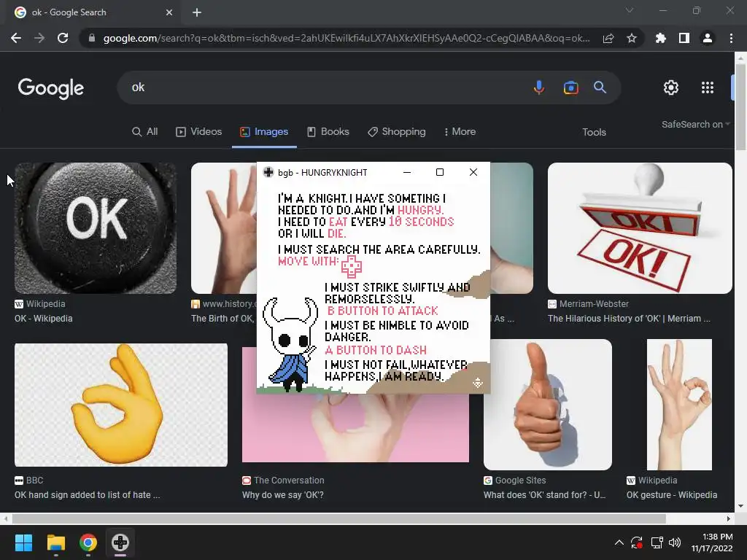
Task: Go back with Chrome back arrow
Action: pos(16,38)
